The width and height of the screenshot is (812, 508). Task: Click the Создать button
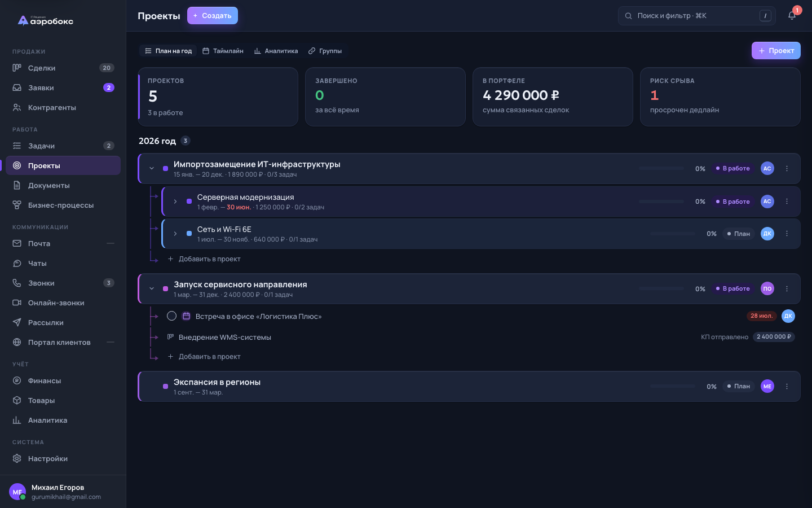point(213,16)
